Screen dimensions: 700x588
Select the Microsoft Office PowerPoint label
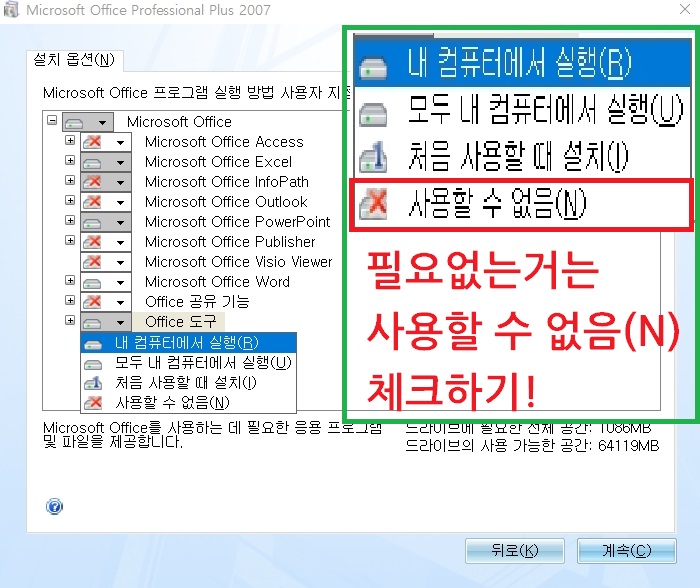click(x=238, y=222)
